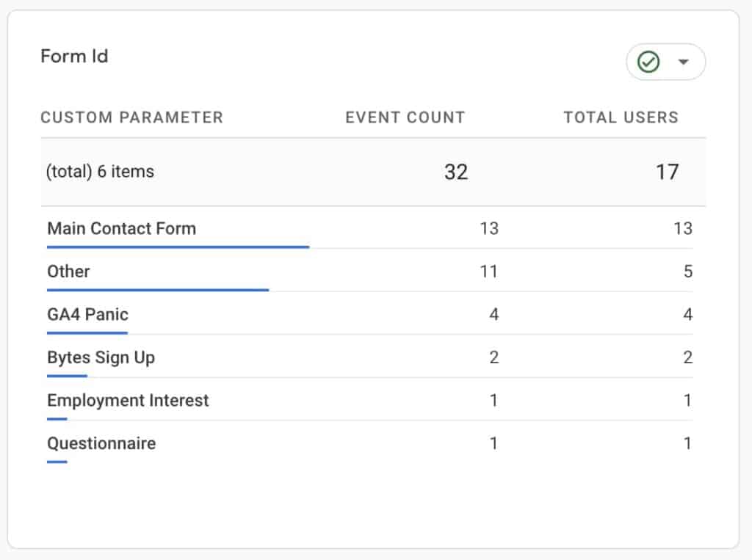Image resolution: width=752 pixels, height=560 pixels.
Task: Click the total users value 17
Action: tap(667, 172)
